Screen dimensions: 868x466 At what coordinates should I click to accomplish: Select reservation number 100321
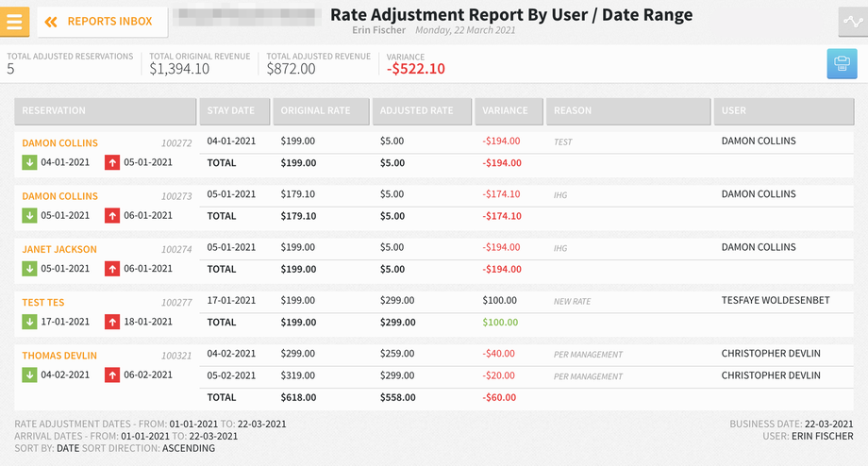(x=176, y=356)
